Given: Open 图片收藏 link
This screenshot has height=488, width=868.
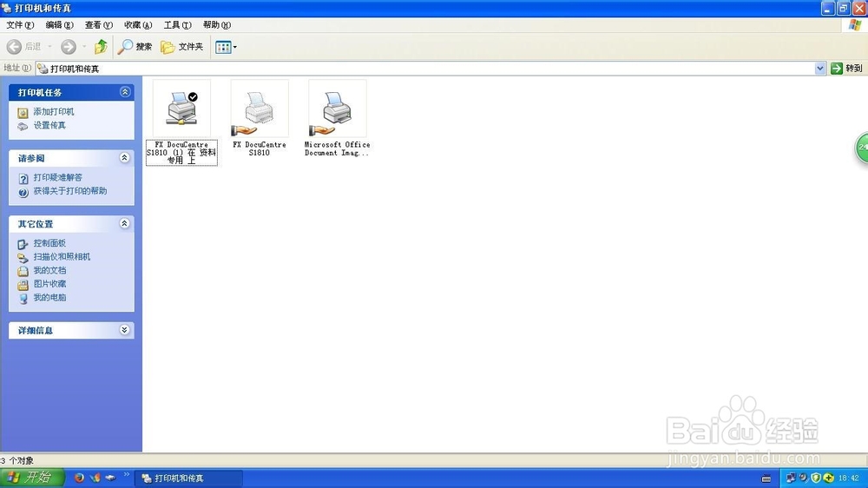Looking at the screenshot, I should (x=49, y=284).
